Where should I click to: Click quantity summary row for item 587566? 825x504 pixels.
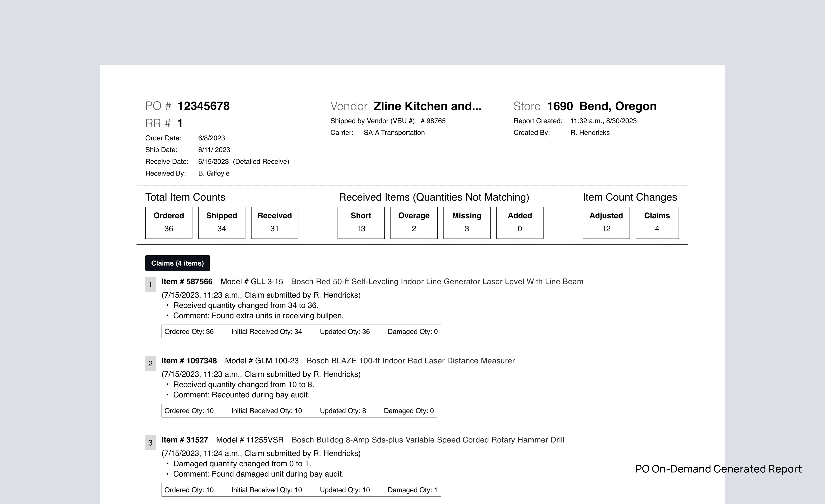click(301, 332)
